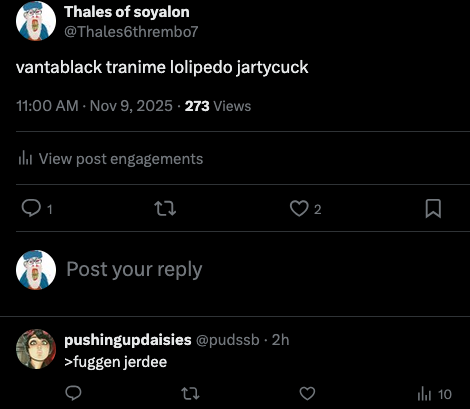Click the pushingupdaisies display name
The height and width of the screenshot is (409, 470).
tap(128, 340)
